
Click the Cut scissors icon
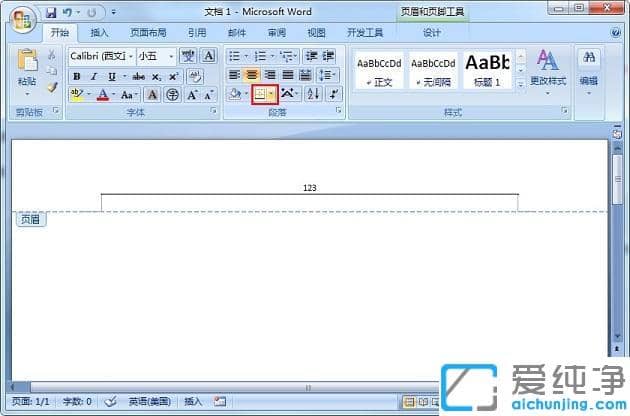coord(52,56)
